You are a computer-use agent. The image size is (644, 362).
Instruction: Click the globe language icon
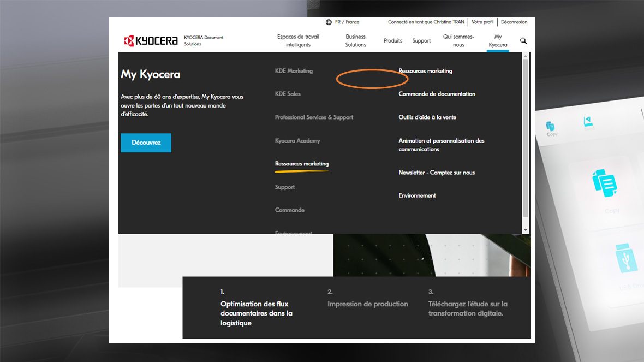[329, 22]
